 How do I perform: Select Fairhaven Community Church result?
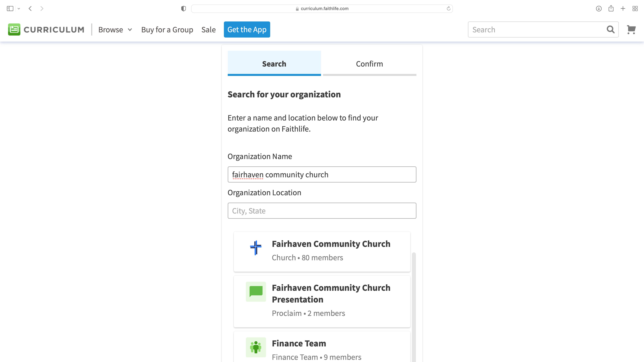pyautogui.click(x=322, y=252)
